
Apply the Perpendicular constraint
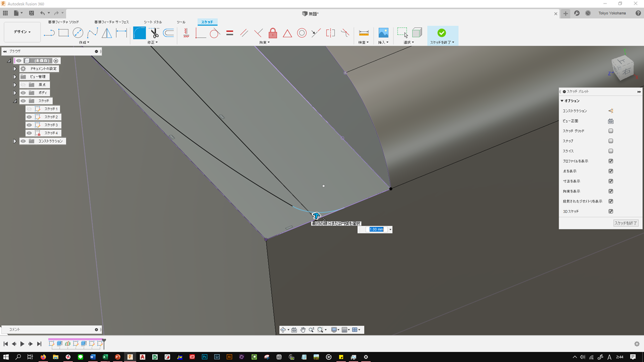[x=259, y=33]
